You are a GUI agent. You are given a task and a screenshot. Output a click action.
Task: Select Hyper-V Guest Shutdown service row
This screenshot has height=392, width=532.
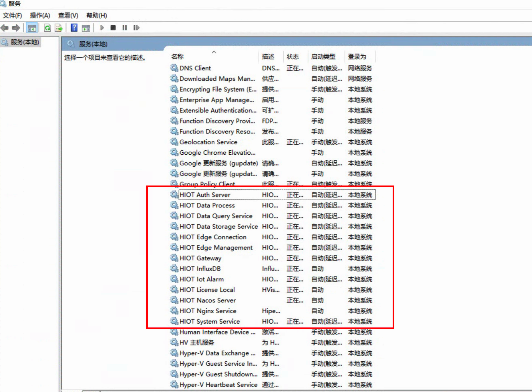tap(272, 374)
